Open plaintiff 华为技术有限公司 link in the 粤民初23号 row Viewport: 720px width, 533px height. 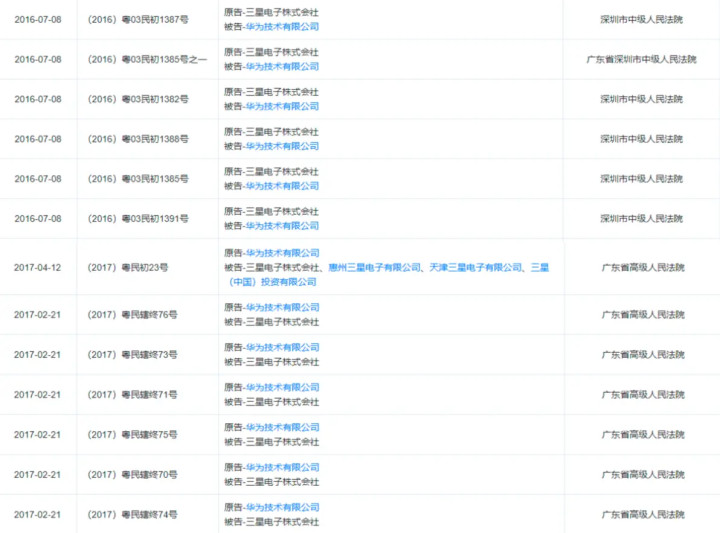pyautogui.click(x=282, y=253)
